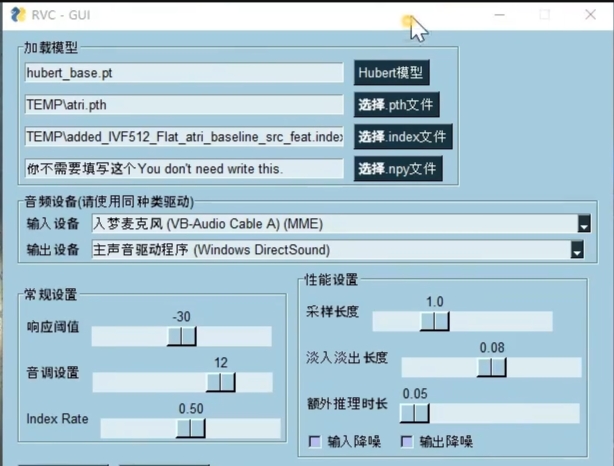Image resolution: width=614 pixels, height=466 pixels.
Task: Click the RVC - GUI window title
Action: 61,15
